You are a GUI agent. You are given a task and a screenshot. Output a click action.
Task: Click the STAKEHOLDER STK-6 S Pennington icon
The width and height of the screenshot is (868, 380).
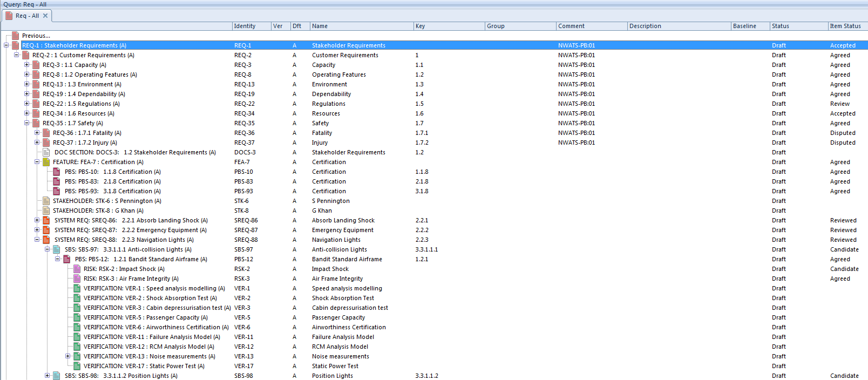46,201
